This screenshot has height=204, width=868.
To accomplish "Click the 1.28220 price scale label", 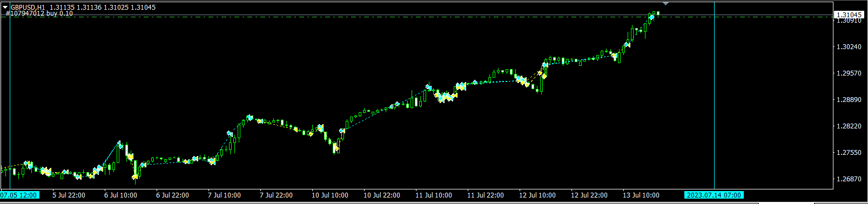I will tap(847, 126).
